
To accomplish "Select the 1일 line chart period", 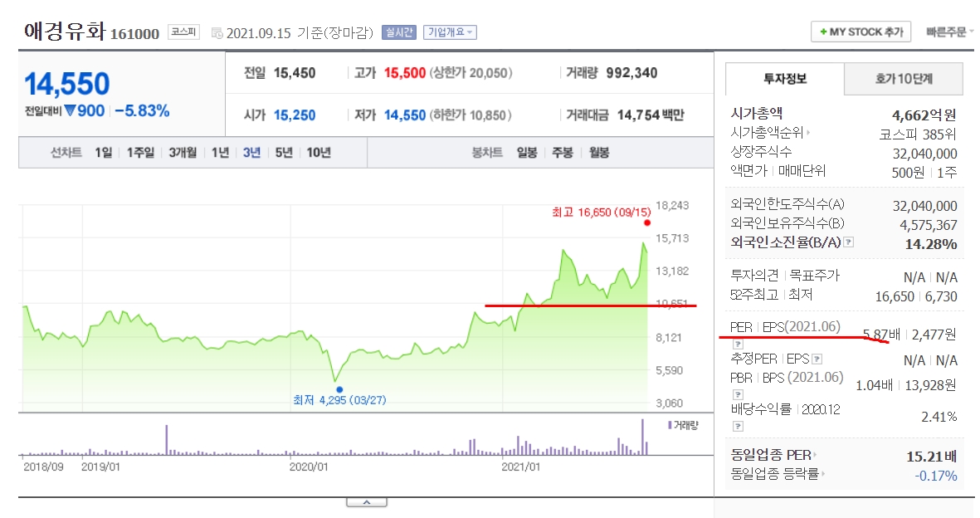I will [x=104, y=153].
